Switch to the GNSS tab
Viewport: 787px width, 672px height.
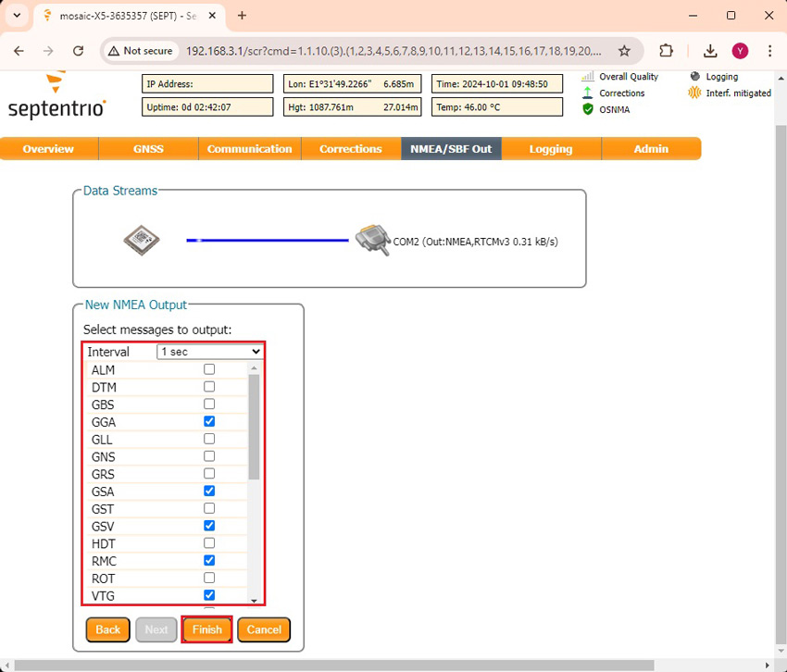[147, 149]
